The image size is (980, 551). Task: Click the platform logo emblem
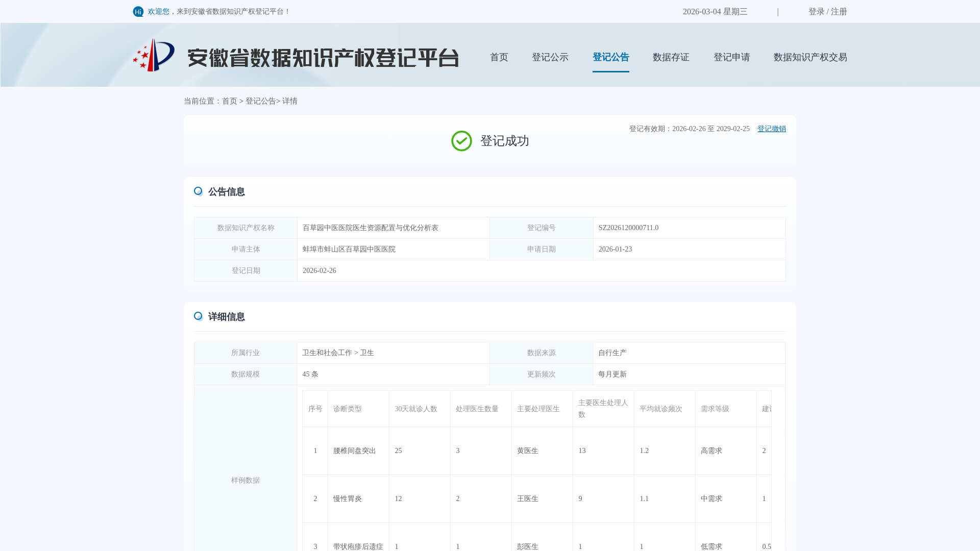tap(154, 55)
